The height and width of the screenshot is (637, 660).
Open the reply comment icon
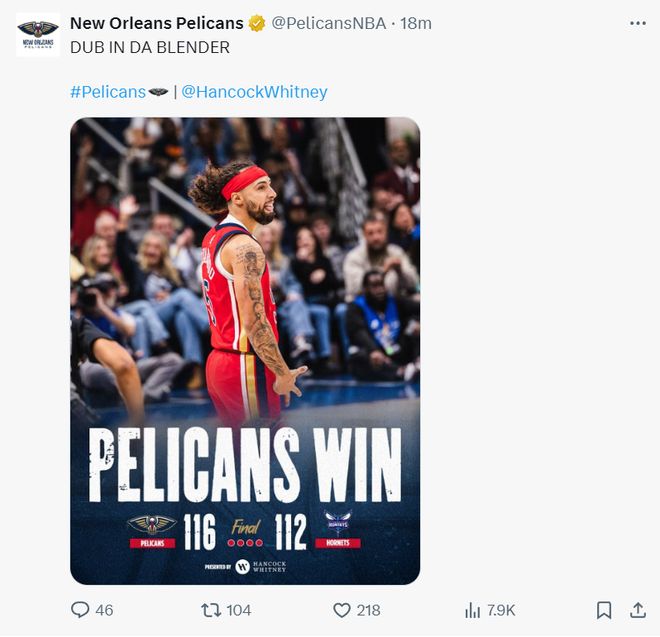point(80,609)
